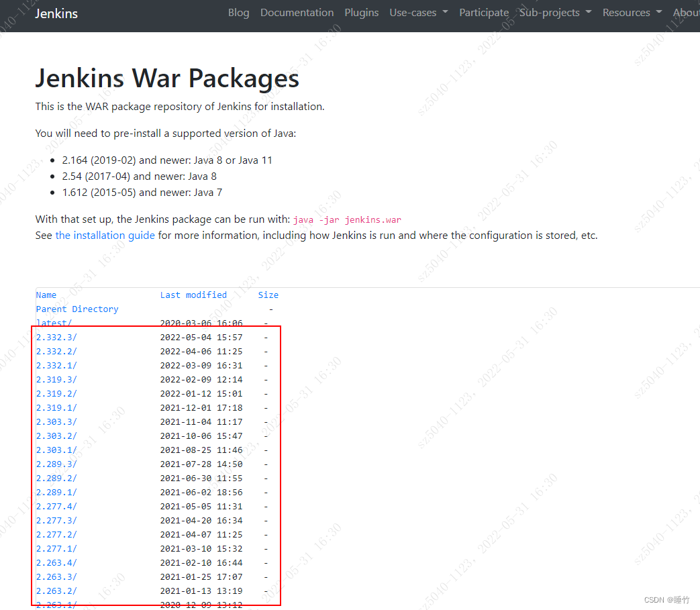Viewport: 700px width, 610px height.
Task: Open the 2.332.3/ directory
Action: coord(56,338)
